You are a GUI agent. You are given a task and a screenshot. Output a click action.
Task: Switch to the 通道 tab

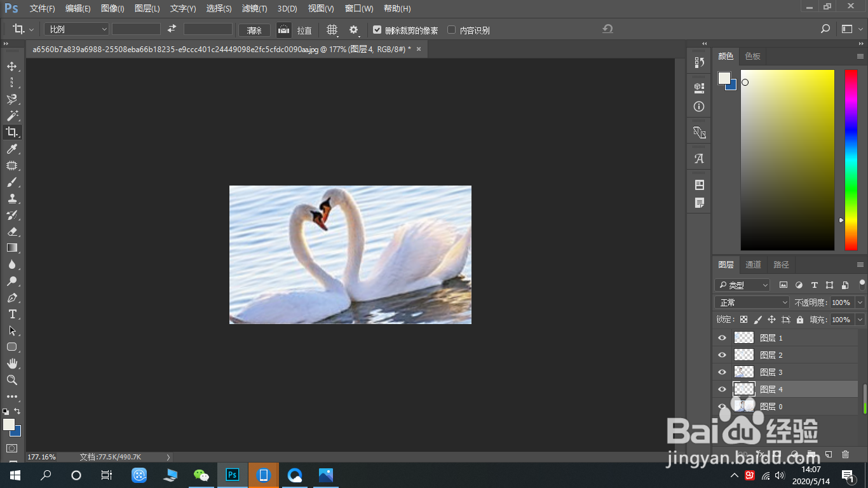(753, 265)
